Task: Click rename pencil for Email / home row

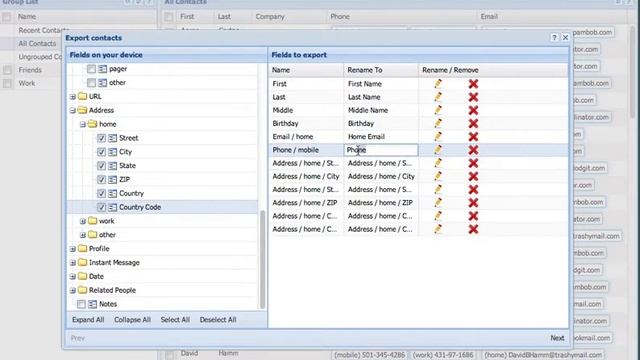Action: (x=438, y=136)
